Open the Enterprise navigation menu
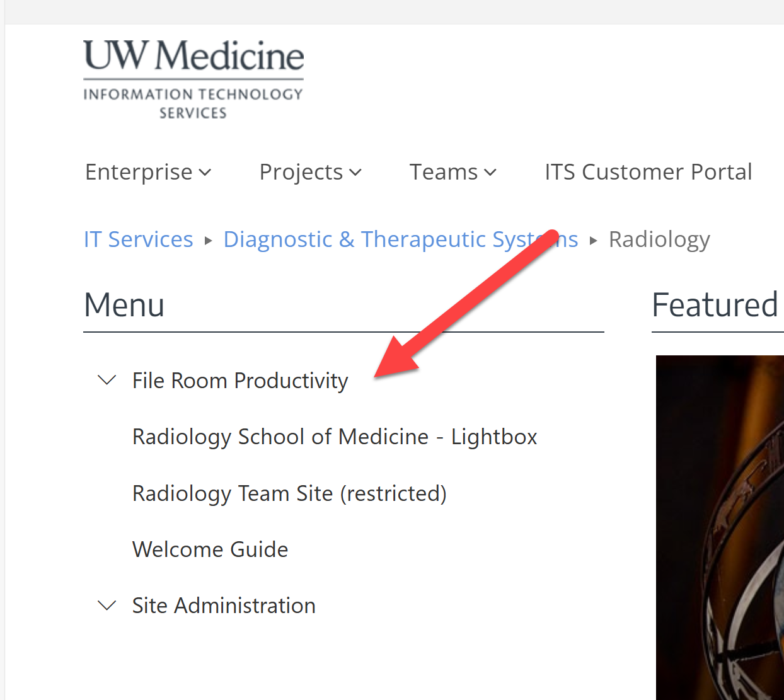The image size is (784, 700). (x=139, y=172)
